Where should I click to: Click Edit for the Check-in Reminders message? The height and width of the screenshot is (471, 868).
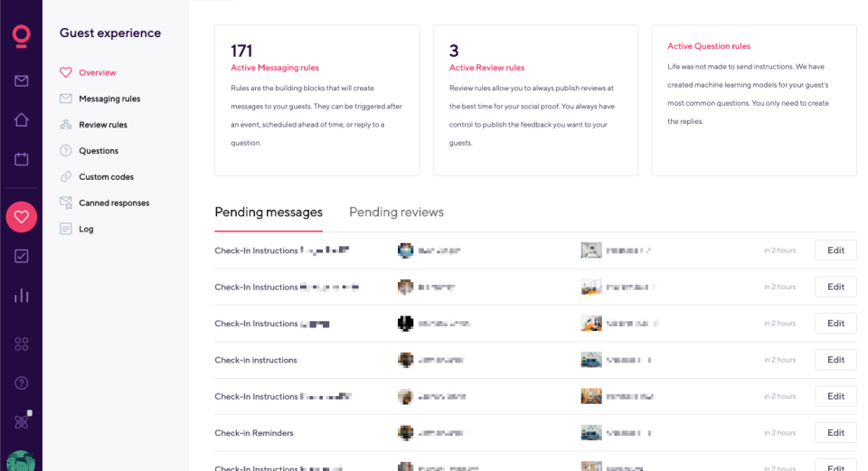point(835,433)
